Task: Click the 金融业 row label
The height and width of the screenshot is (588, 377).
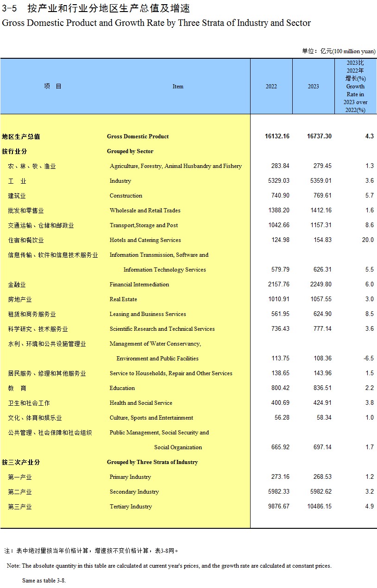Action: click(17, 285)
